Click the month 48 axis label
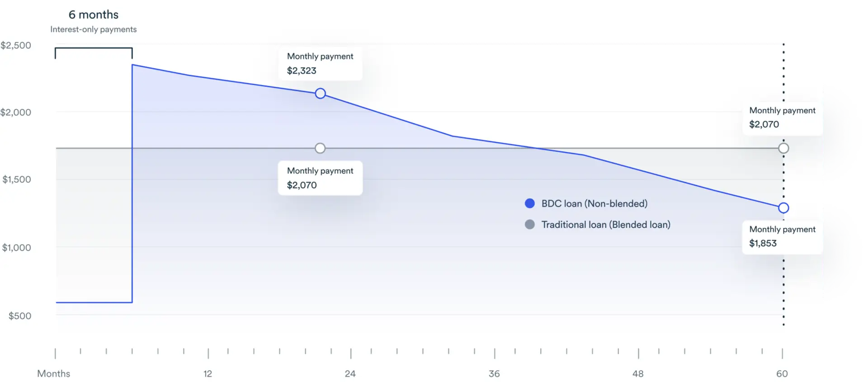 coord(638,374)
